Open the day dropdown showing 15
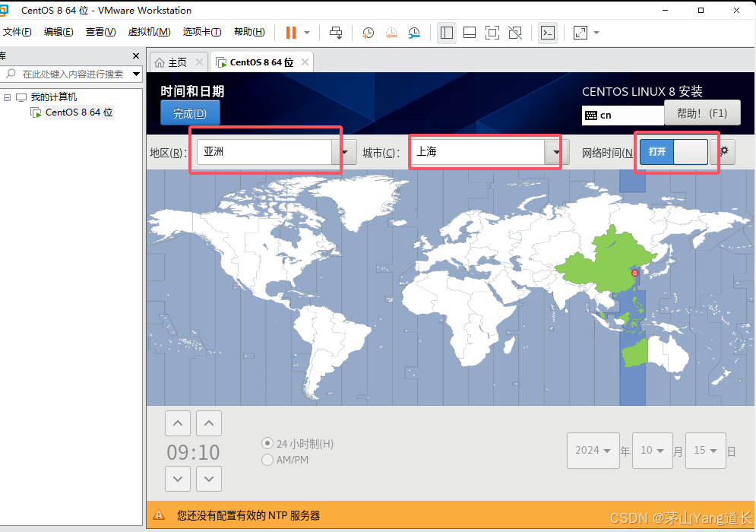The image size is (756, 532). pyautogui.click(x=706, y=451)
